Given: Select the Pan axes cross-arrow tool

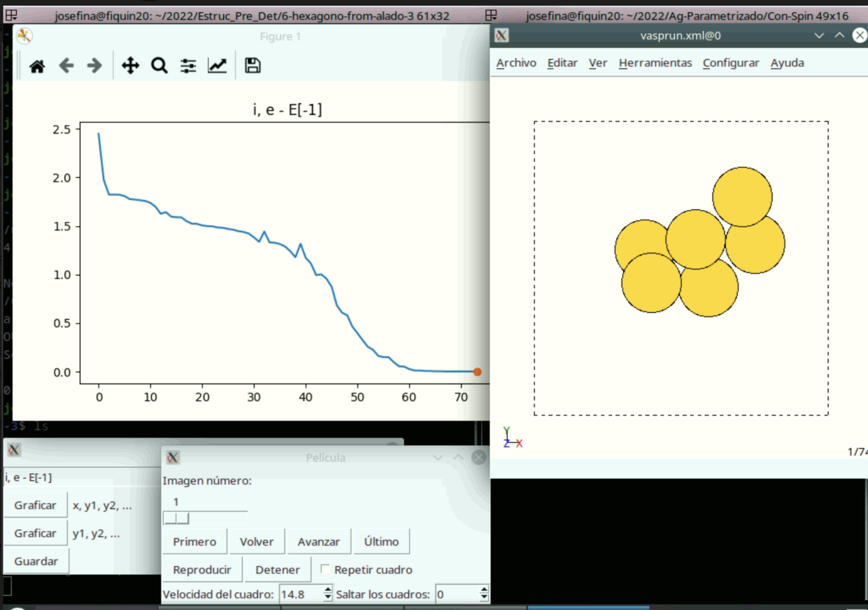Looking at the screenshot, I should point(130,66).
